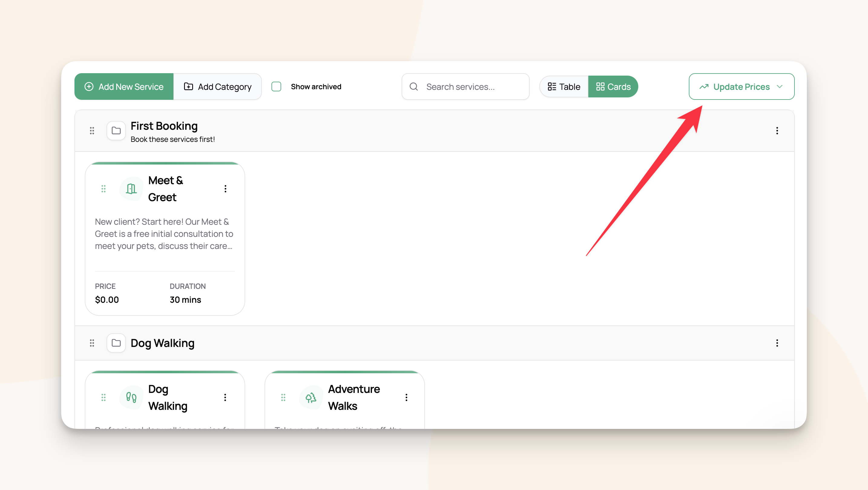The height and width of the screenshot is (490, 868).
Task: Grab the Dog Walking category drag handle
Action: [92, 343]
